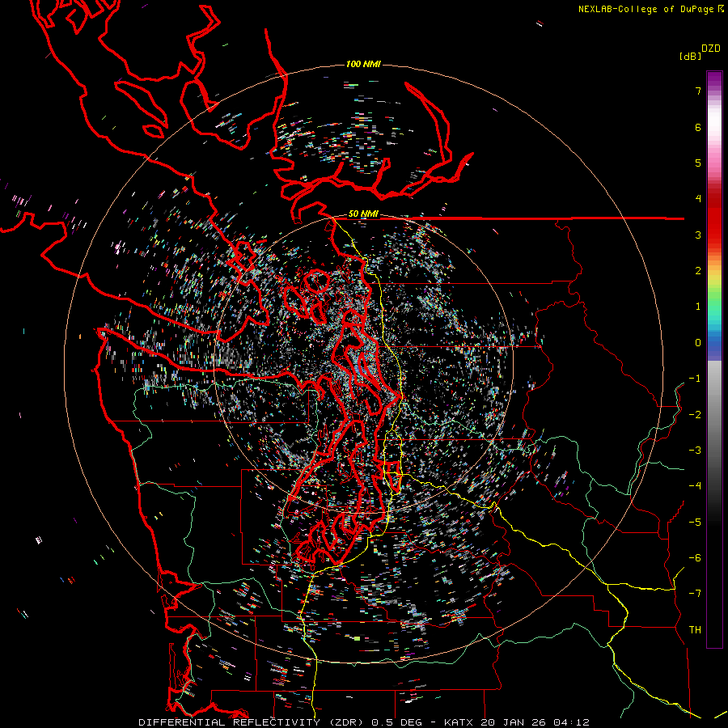
Task: Click the 2 value on the color scale
Action: 698,271
